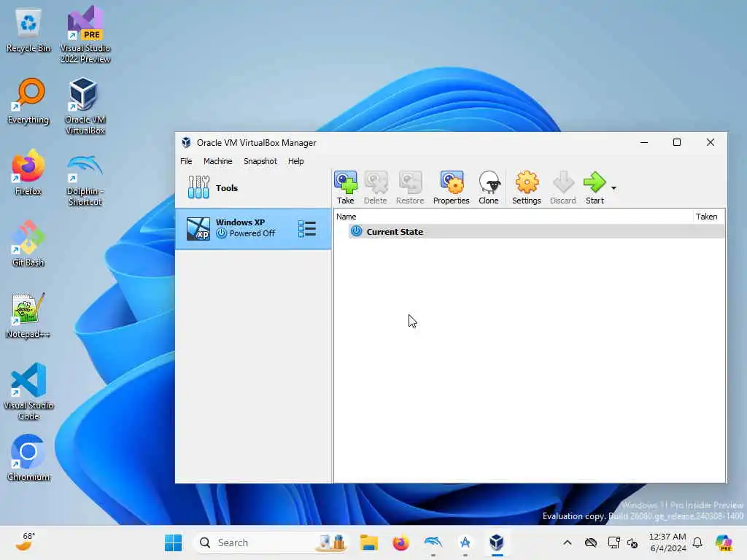
Task: Minimize the VirtualBox Manager window
Action: (644, 142)
